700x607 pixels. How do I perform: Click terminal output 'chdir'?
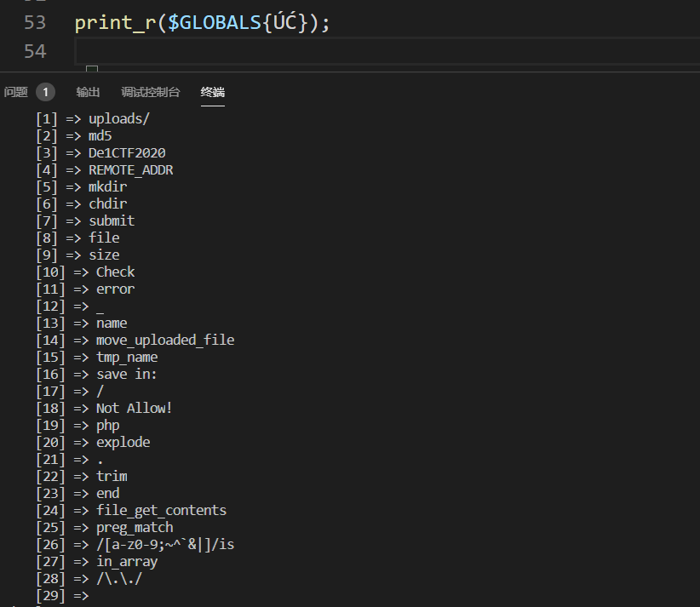(x=107, y=204)
